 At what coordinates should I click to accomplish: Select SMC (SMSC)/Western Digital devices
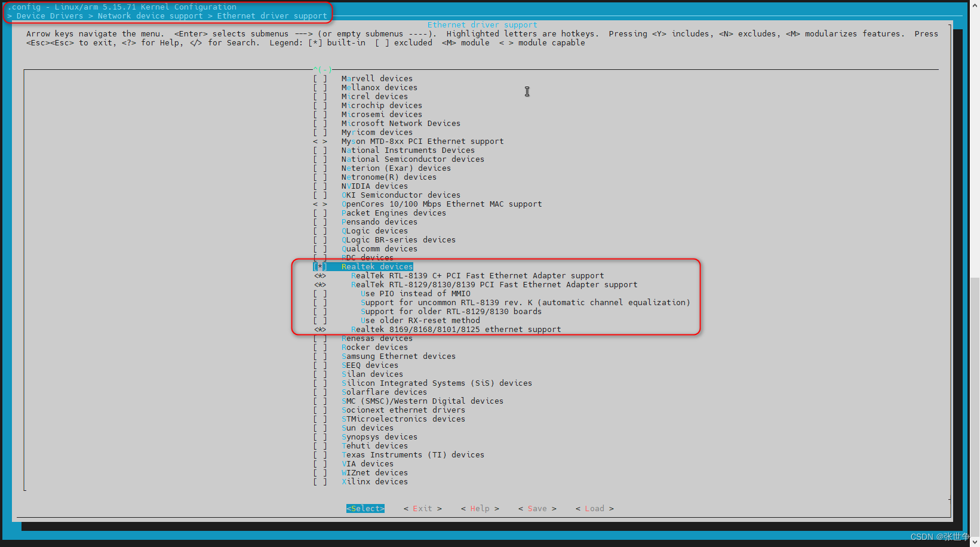click(x=422, y=401)
